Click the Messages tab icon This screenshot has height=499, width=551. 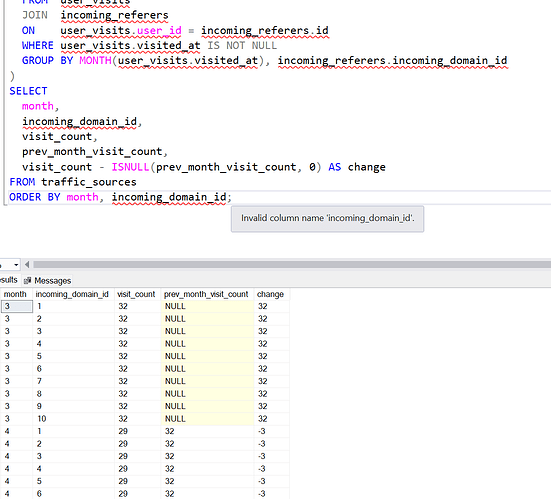(x=27, y=281)
